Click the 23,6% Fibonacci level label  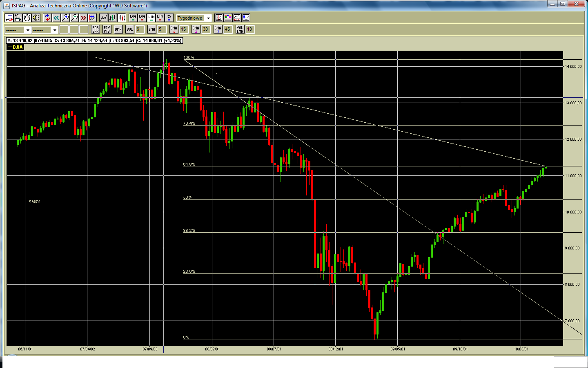[x=189, y=272]
